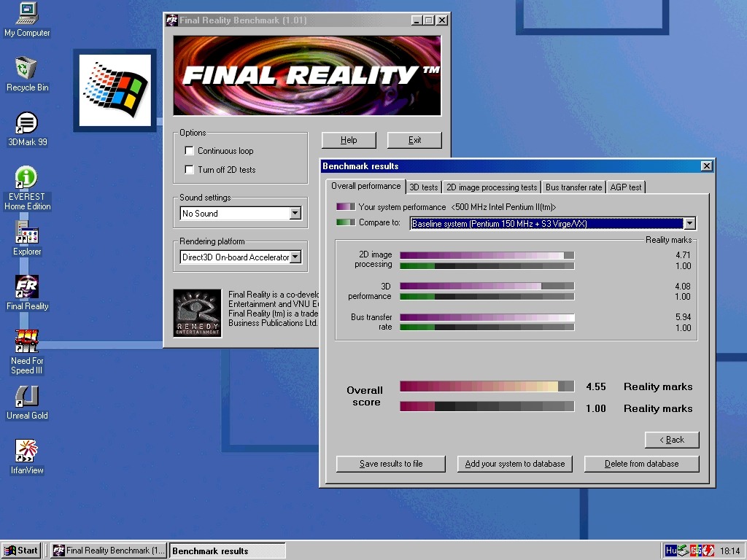Viewport: 747px width, 560px height.
Task: Close the Benchmark results dialog
Action: pyautogui.click(x=706, y=166)
